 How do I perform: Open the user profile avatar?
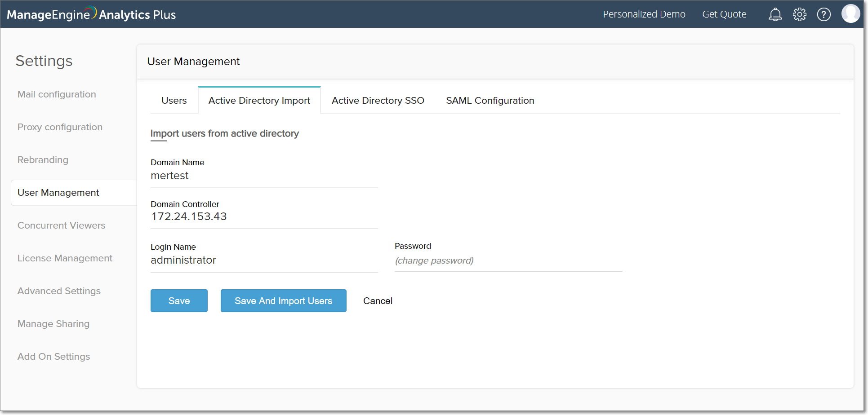tap(850, 14)
